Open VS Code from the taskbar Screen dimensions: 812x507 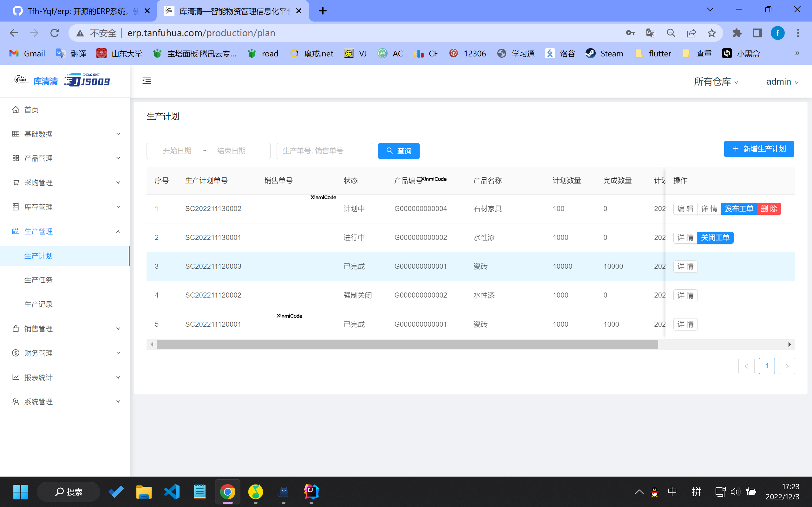(x=172, y=491)
